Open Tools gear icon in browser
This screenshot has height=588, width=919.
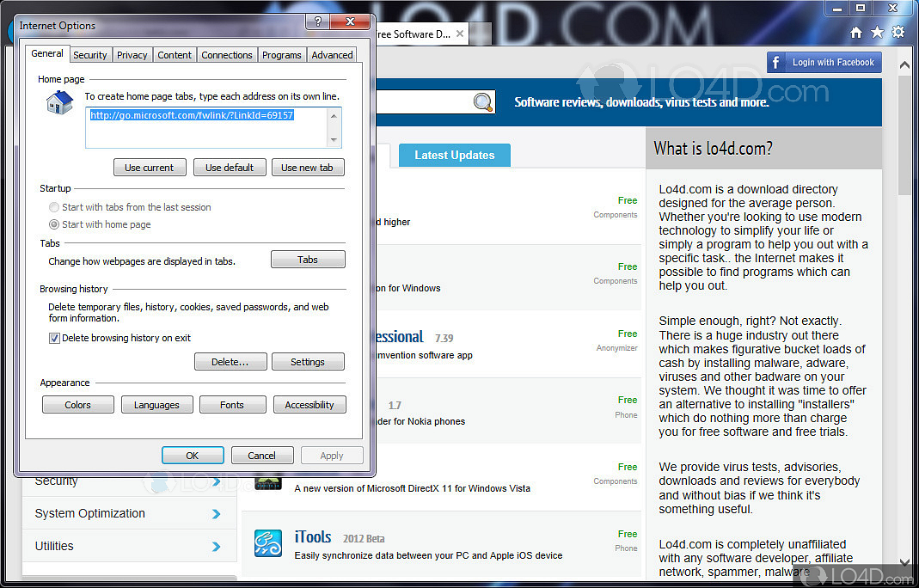(898, 33)
